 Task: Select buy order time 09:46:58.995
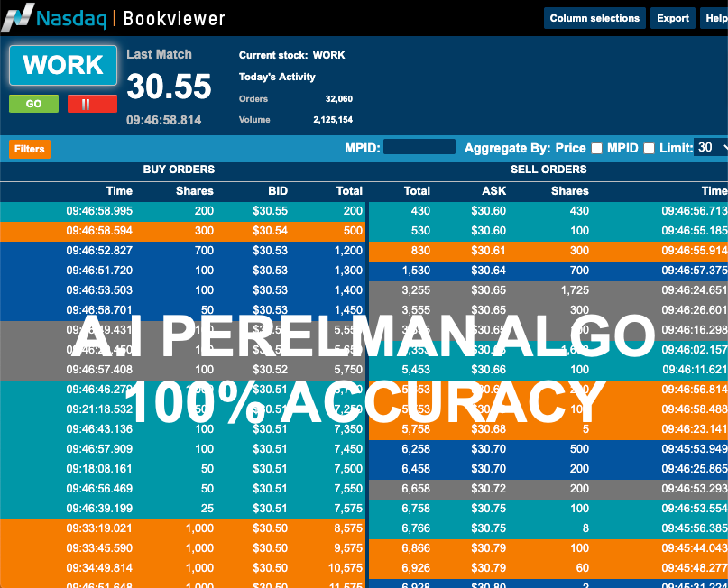click(99, 211)
